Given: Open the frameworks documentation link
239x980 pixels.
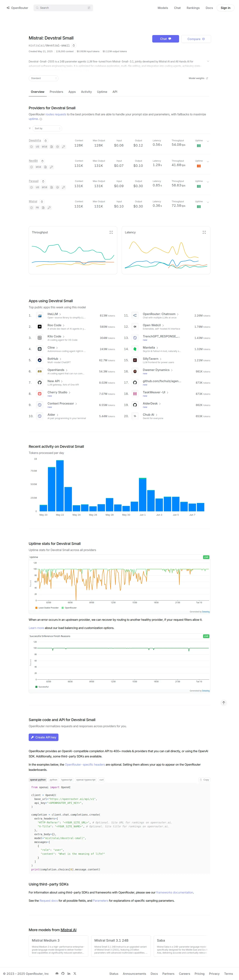Looking at the screenshot, I should coord(174,892).
